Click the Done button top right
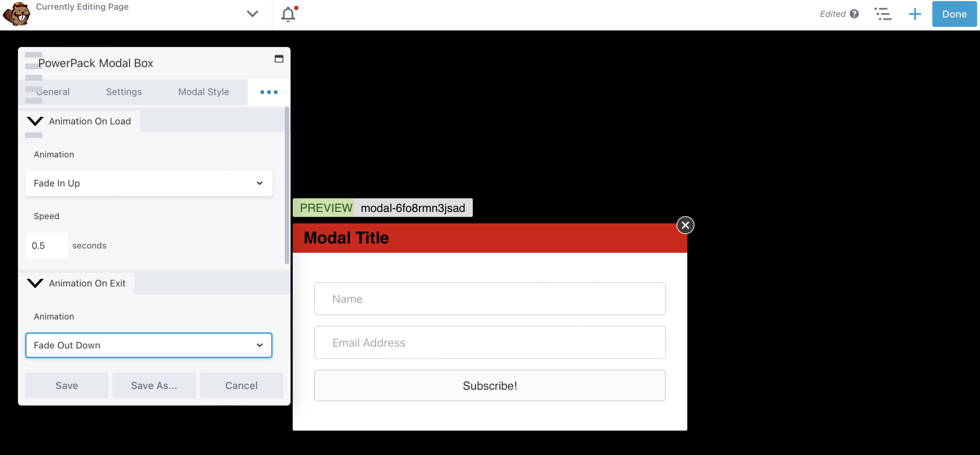Viewport: 980px width, 455px height. (954, 13)
